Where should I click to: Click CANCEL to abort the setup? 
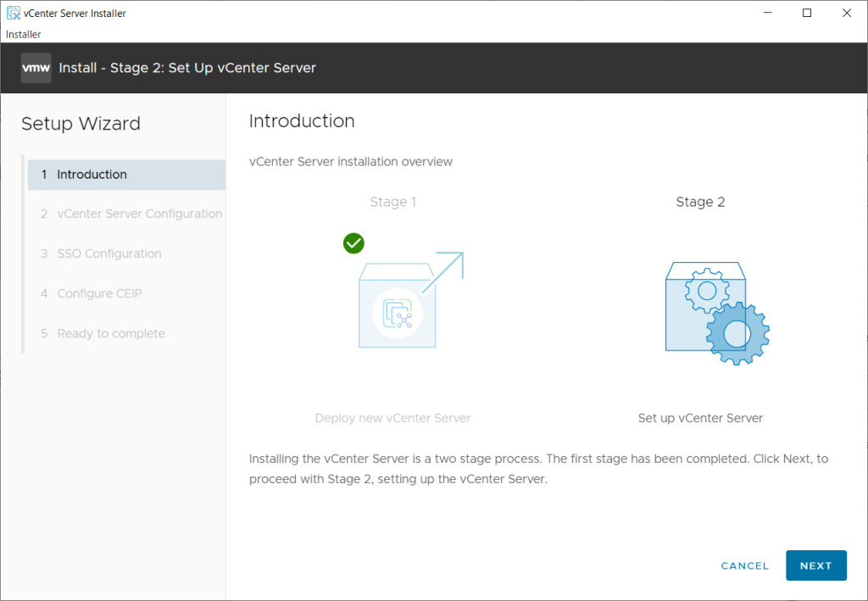(744, 565)
